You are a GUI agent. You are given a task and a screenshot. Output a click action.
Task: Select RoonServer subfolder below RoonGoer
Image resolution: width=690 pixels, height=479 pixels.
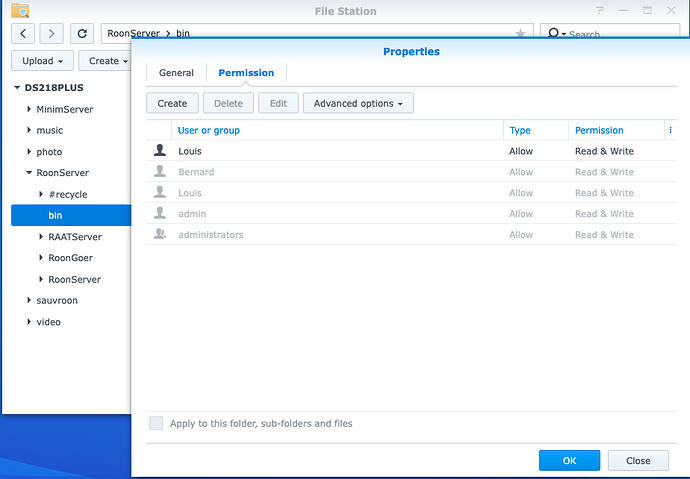(x=74, y=279)
